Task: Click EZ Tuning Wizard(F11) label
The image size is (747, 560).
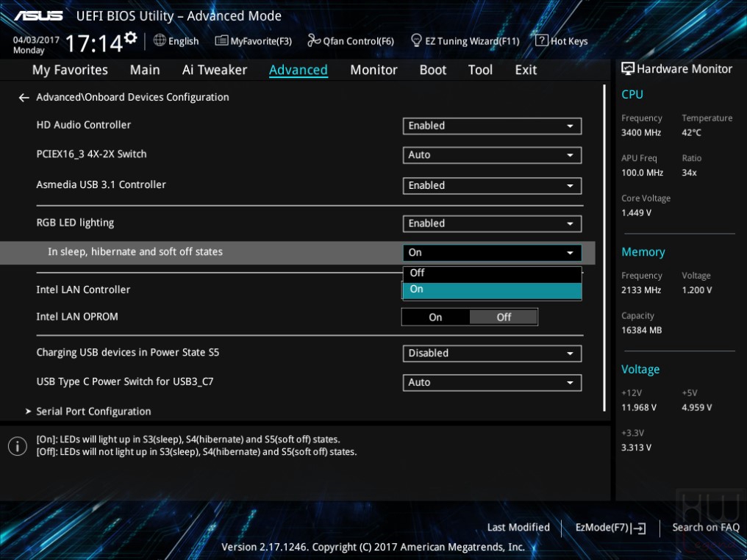Action: click(x=472, y=41)
